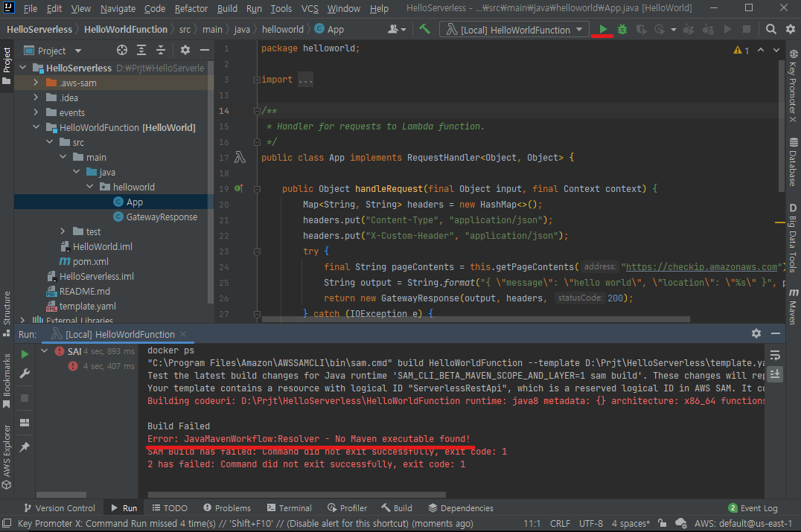Screen dimensions: 801x532
Task: Open the Bookmarks tool window from the left stripe
Action: coord(7,380)
